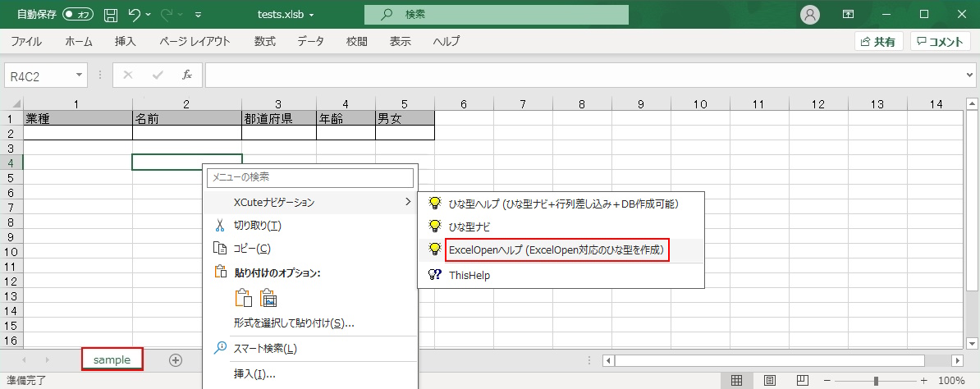Click the Undo arrow icon
Screen dimensions: 980x389
(x=134, y=15)
